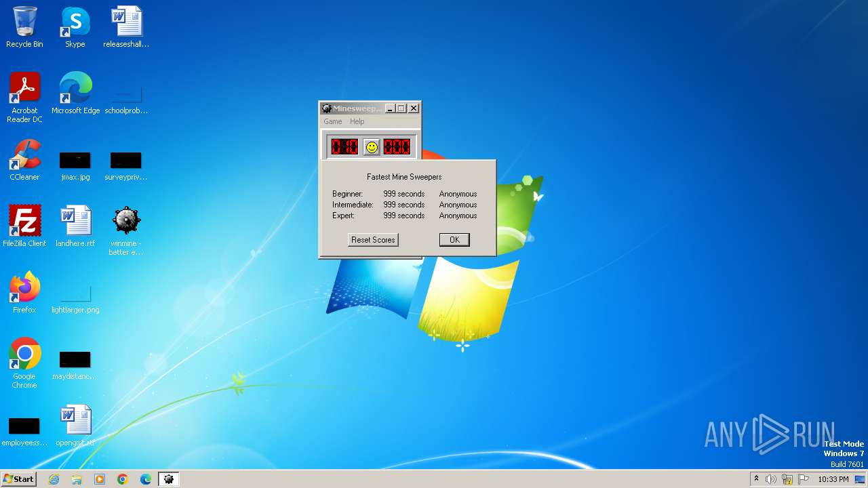Select the Skype desktop shortcut
Image resolution: width=868 pixels, height=488 pixels.
pos(75,27)
